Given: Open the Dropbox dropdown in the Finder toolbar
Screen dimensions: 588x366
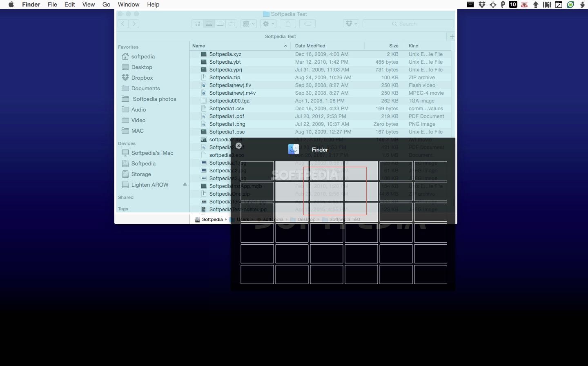Looking at the screenshot, I should point(351,24).
